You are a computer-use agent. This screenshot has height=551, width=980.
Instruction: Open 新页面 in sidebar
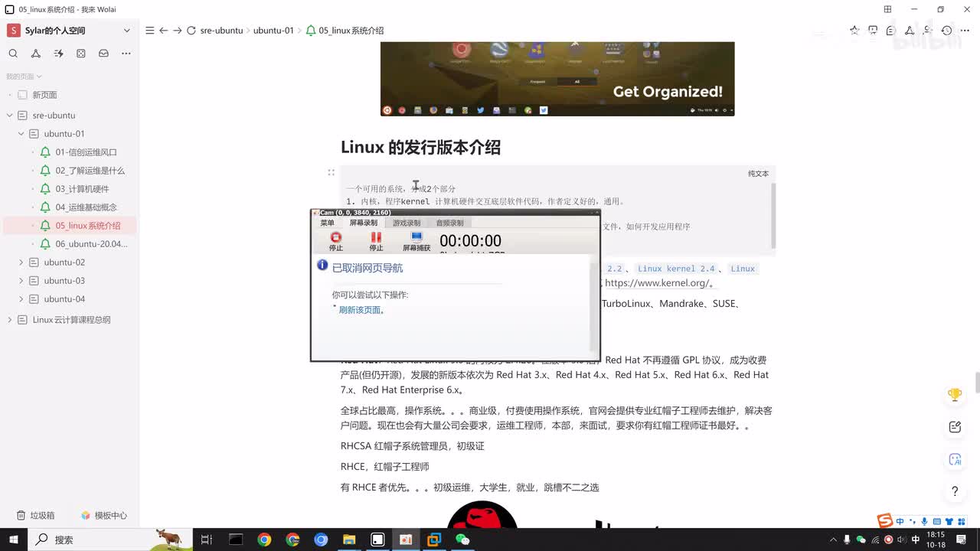pyautogui.click(x=44, y=95)
